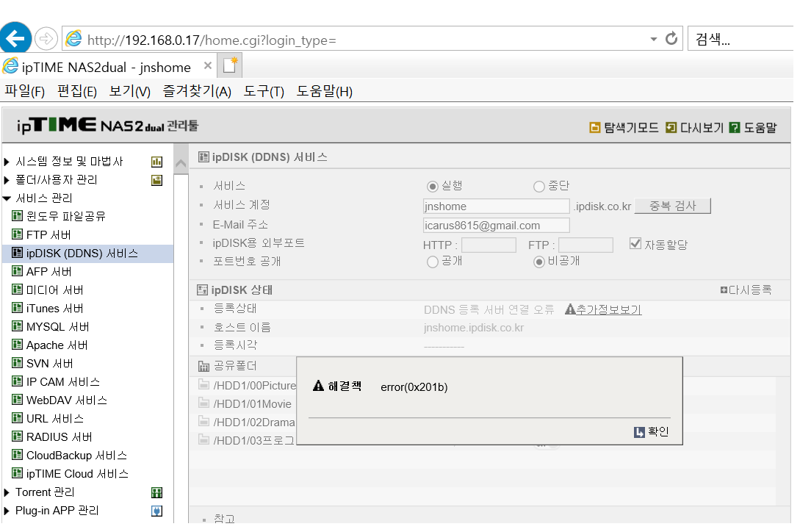Click the FTP port input field

click(585, 245)
